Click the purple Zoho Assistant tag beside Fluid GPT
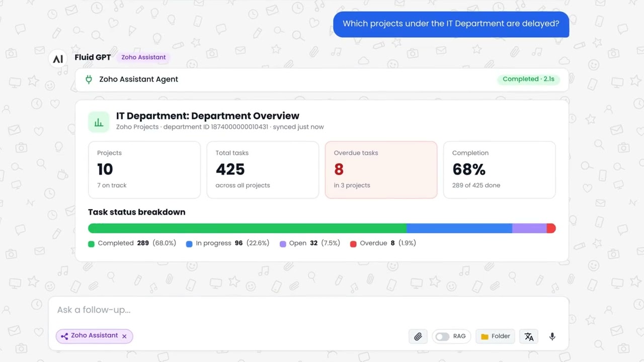 pos(143,57)
